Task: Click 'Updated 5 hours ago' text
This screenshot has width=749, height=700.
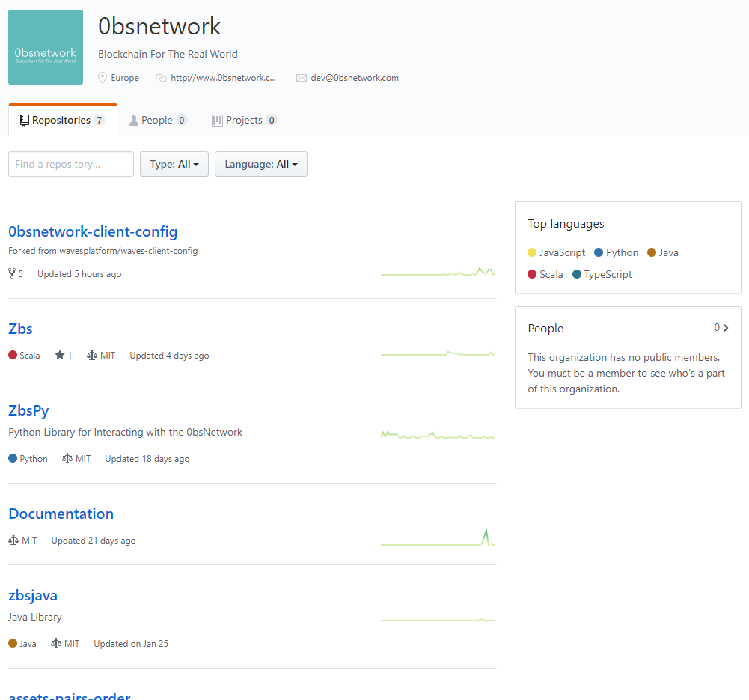Action: click(x=79, y=274)
